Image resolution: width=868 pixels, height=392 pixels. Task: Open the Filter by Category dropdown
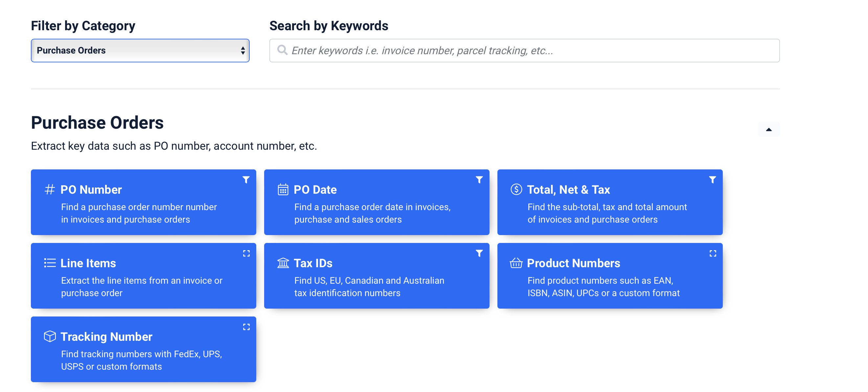click(x=140, y=51)
